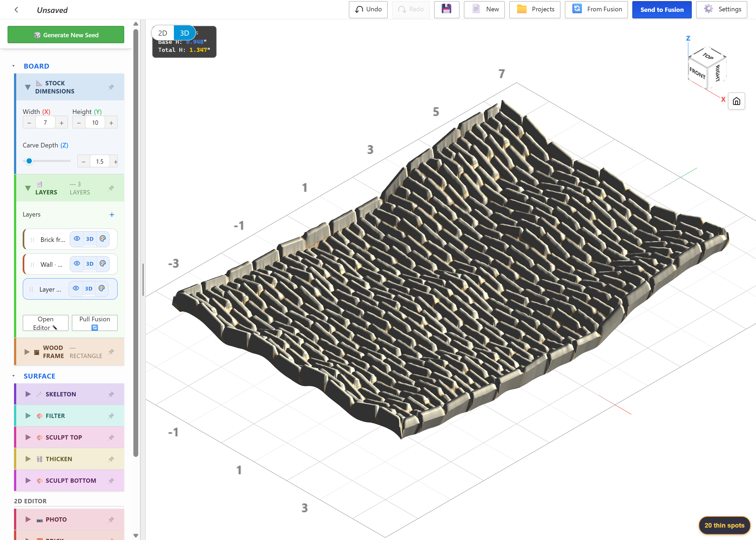Click Send to Fusion button
This screenshot has height=540, width=756.
(661, 10)
